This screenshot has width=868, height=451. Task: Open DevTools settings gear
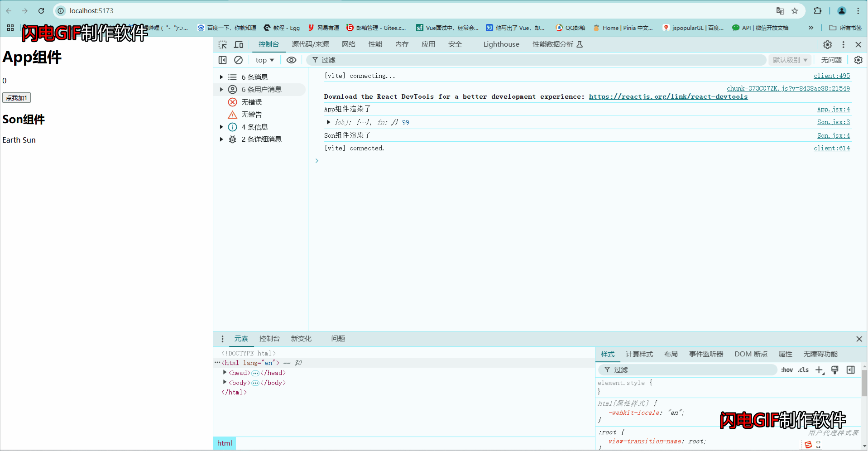tap(827, 44)
